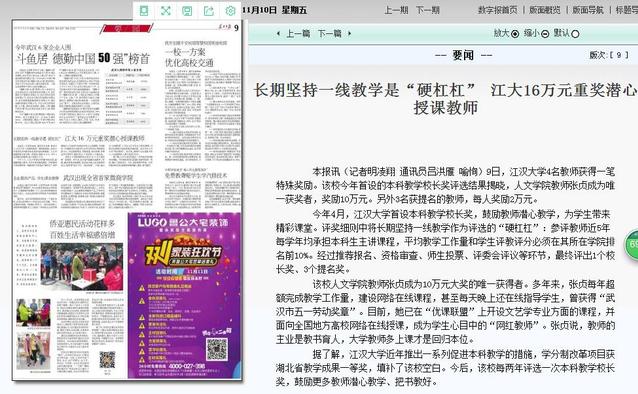Open previous article 上一篇
The width and height of the screenshot is (638, 394).
(x=298, y=33)
